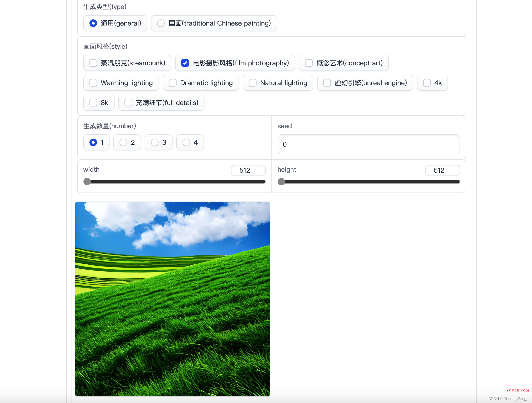Image resolution: width=532 pixels, height=403 pixels.
Task: Enable 充满细节(full details) style
Action: [128, 102]
